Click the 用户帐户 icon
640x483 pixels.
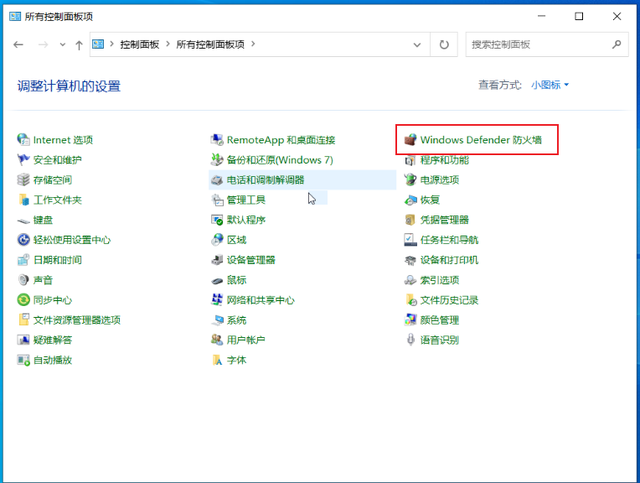tap(217, 340)
